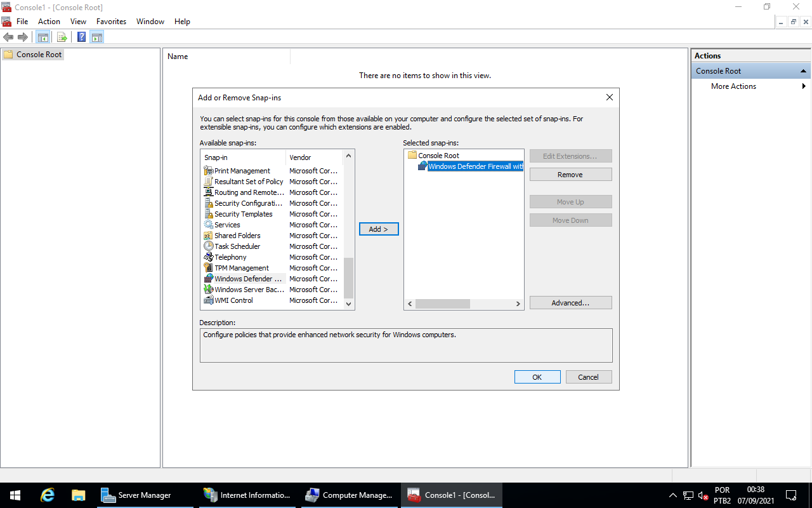Expand More Actions submenu arrow
Viewport: 812px width, 508px height.
(x=804, y=86)
